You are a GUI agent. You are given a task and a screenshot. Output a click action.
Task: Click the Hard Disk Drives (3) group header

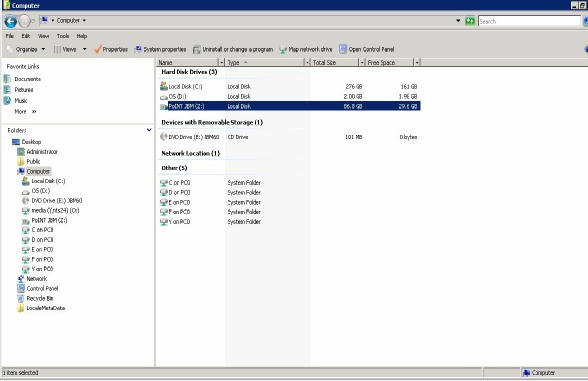pos(189,72)
